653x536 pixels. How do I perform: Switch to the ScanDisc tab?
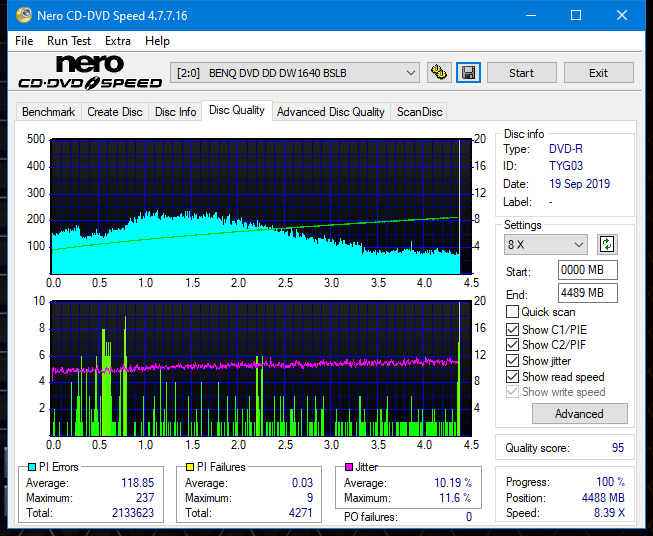pos(419,112)
